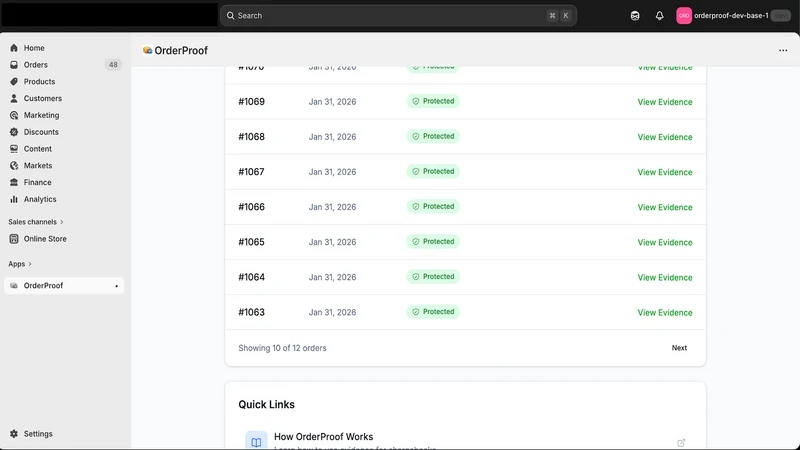
Task: Select order number #1065
Action: [x=252, y=242]
